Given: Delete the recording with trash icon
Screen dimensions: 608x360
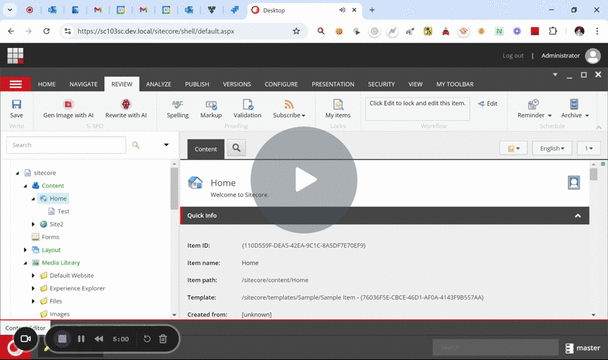Looking at the screenshot, I should point(163,339).
